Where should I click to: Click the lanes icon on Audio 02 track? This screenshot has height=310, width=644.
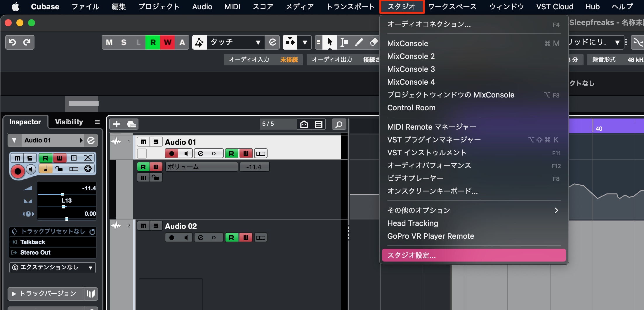[261, 238]
